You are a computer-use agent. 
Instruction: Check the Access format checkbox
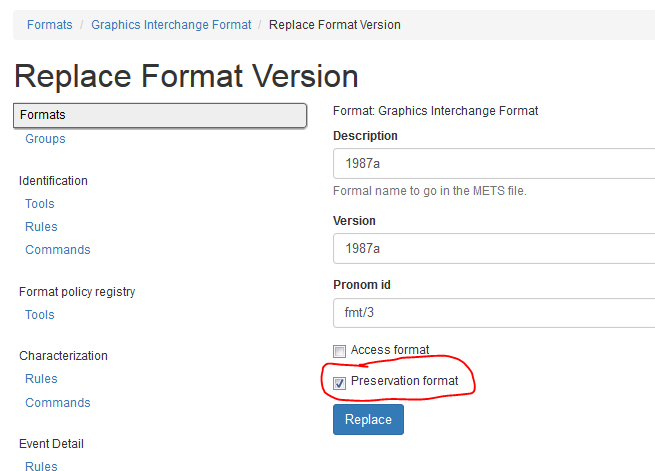(x=340, y=351)
